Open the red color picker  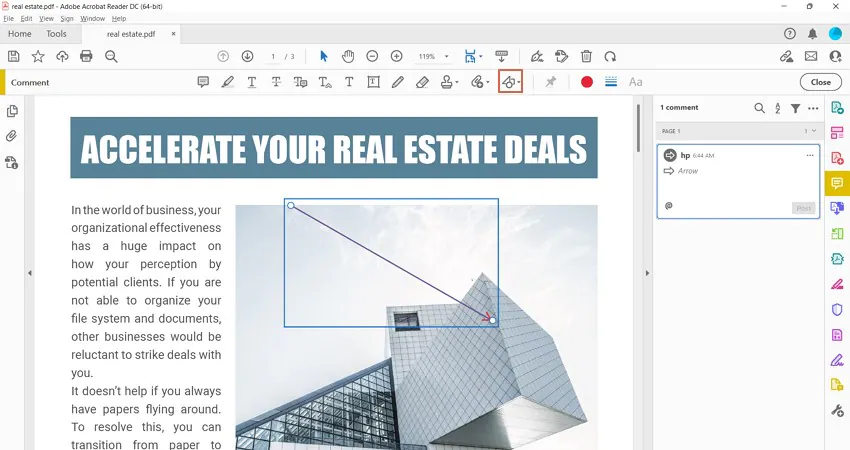point(587,82)
